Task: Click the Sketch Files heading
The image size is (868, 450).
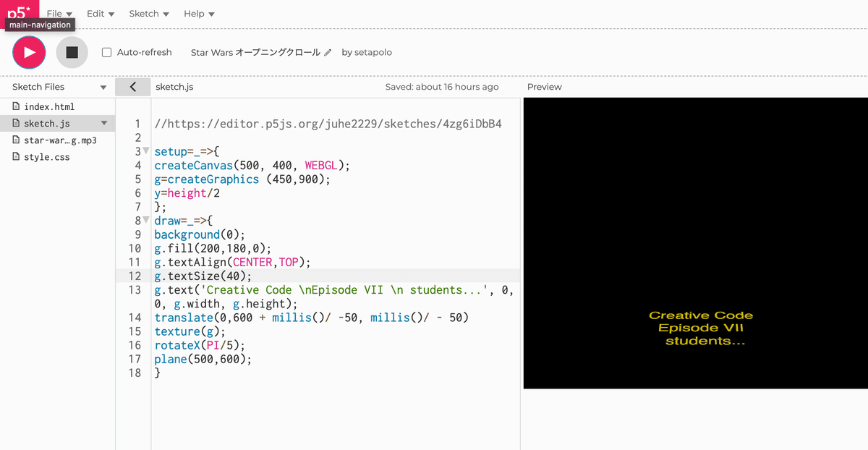Action: [38, 87]
